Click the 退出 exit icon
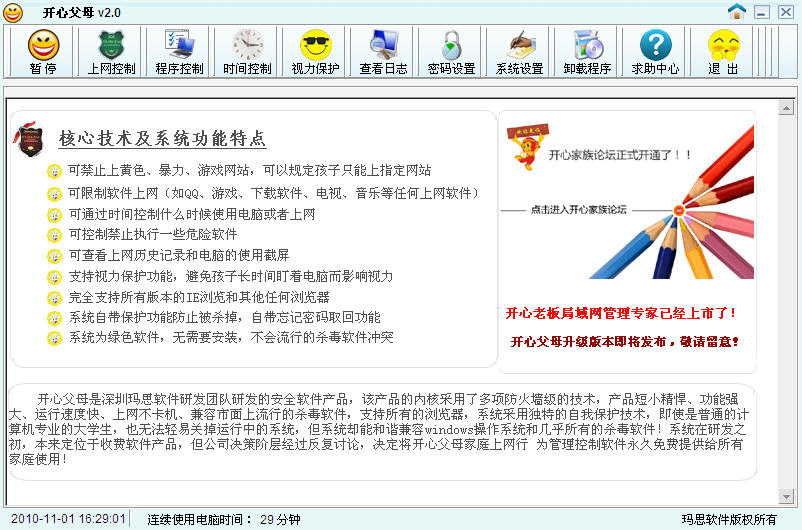This screenshot has width=802, height=530. pyautogui.click(x=723, y=47)
